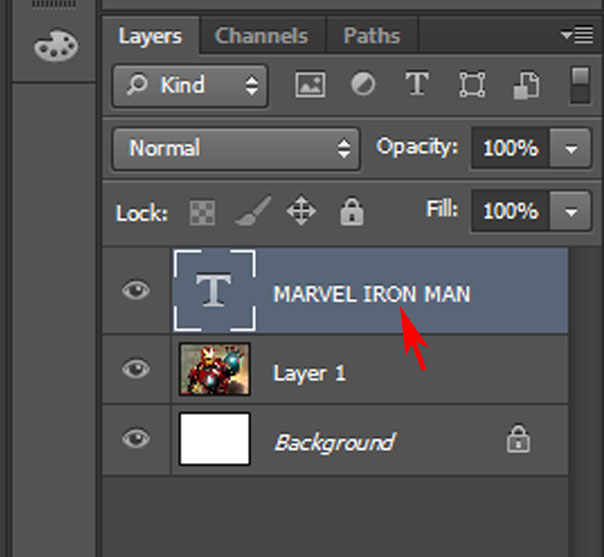The width and height of the screenshot is (604, 557).
Task: Toggle the layer filtering switch on/off
Action: point(580,85)
